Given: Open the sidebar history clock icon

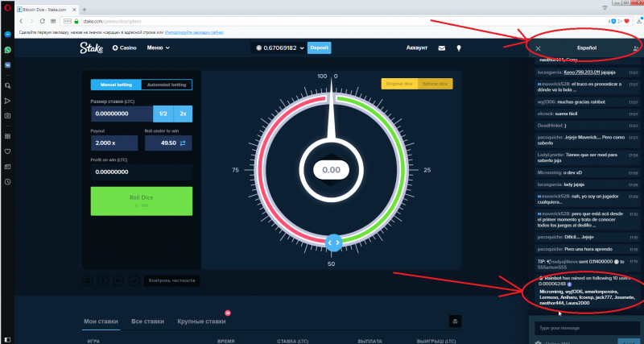Looking at the screenshot, I should [7, 181].
